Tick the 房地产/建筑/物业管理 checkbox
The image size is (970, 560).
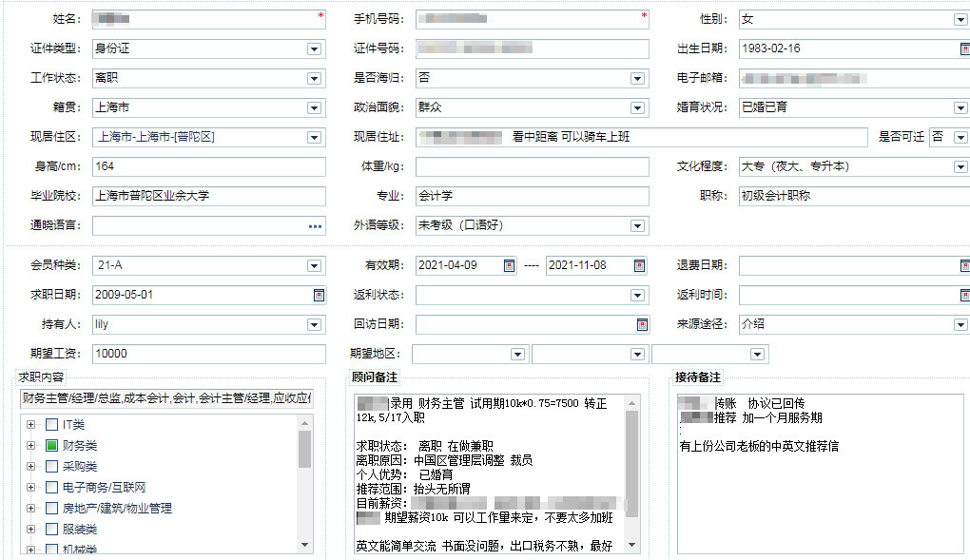pyautogui.click(x=52, y=508)
